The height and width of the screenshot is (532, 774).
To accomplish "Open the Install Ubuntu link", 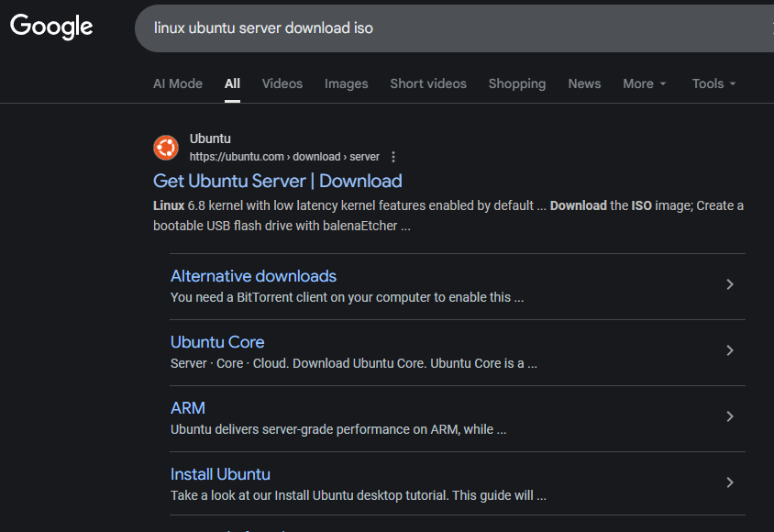I will (220, 474).
